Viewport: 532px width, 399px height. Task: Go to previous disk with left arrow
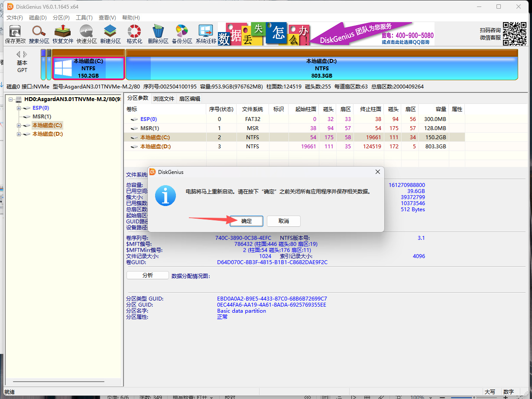(x=19, y=54)
